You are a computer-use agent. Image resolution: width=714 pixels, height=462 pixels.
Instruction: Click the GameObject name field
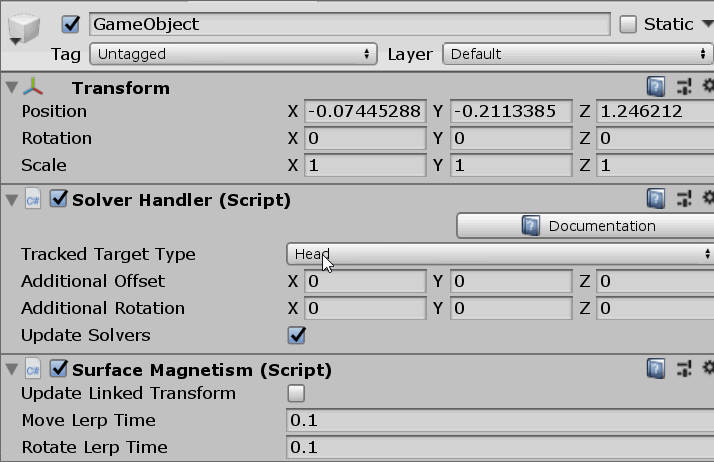[349, 24]
